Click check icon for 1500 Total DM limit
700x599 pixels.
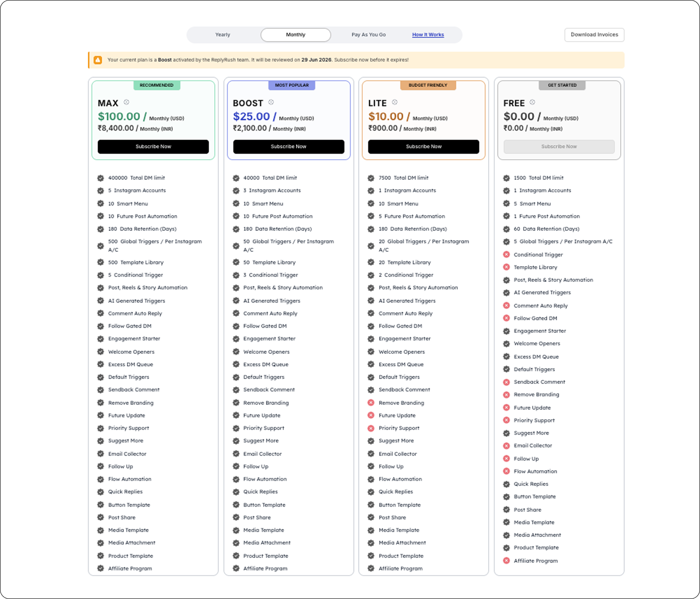point(506,178)
